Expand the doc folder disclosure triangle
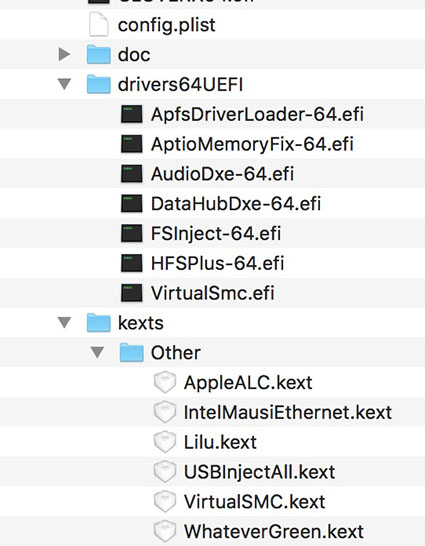This screenshot has height=546, width=425. [64, 54]
